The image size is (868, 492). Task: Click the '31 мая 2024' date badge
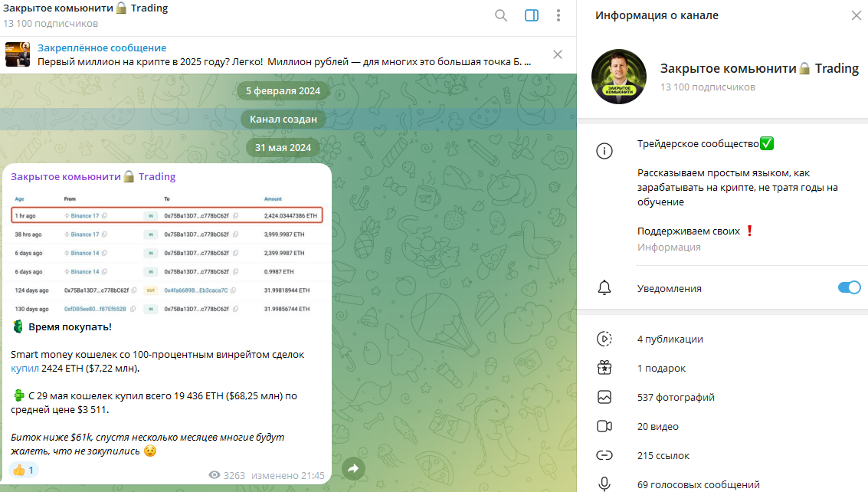coord(283,147)
